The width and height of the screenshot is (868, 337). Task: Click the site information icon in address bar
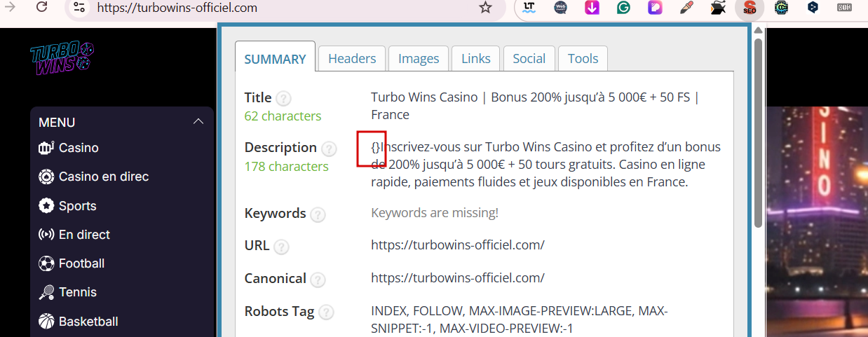(79, 8)
